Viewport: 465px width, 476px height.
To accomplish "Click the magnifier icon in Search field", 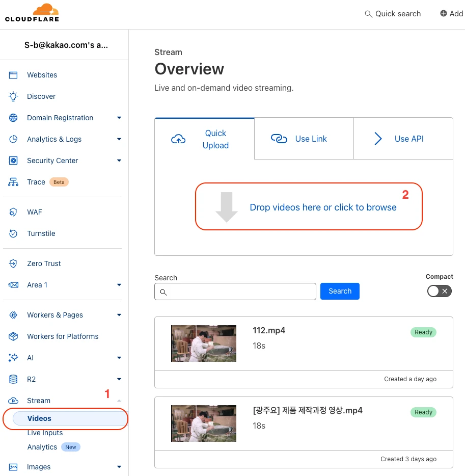I will (163, 292).
